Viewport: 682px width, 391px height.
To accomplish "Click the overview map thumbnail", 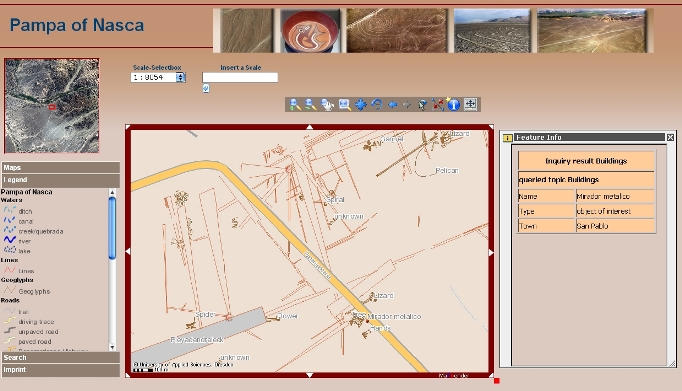I will (x=52, y=106).
